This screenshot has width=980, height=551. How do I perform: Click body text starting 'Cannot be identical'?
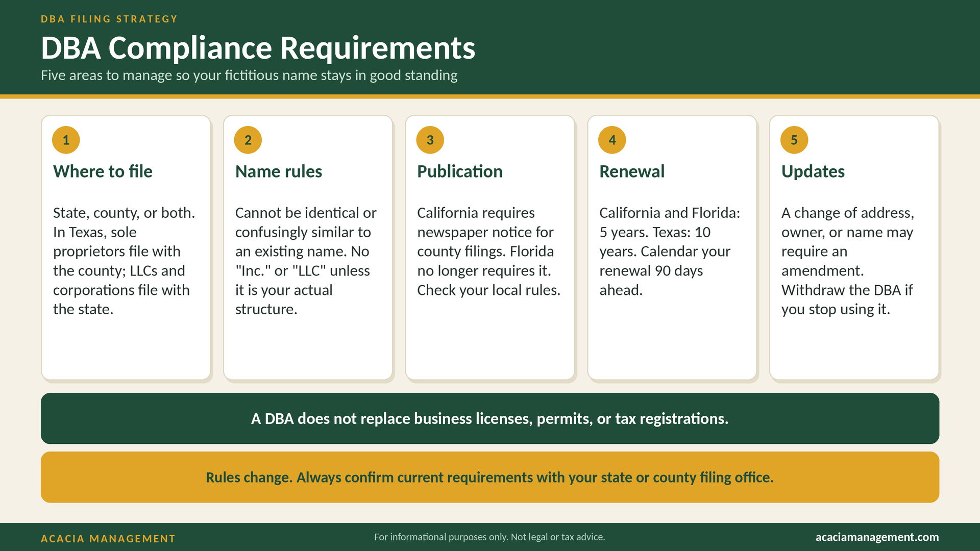(306, 261)
